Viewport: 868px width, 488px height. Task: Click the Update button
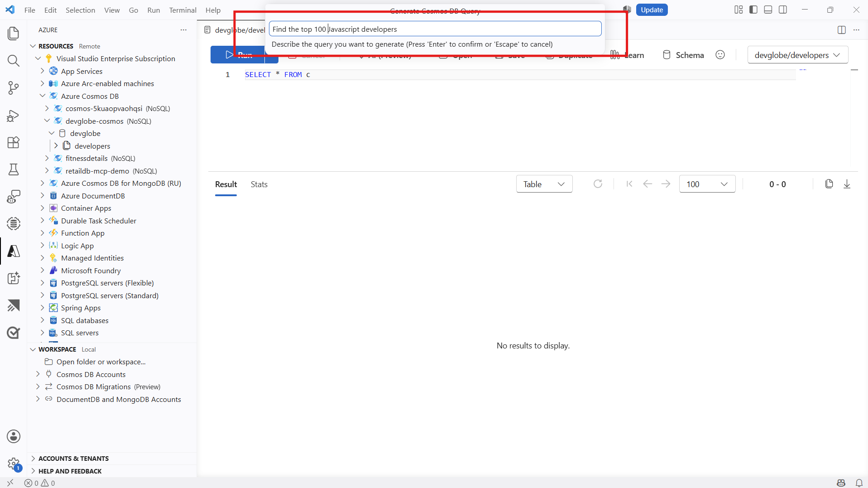(652, 10)
